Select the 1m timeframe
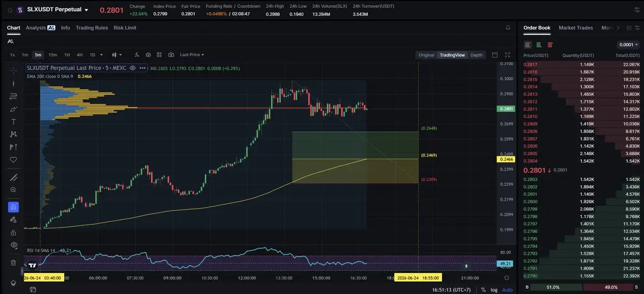Image resolution: width=644 pixels, height=294 pixels. click(x=25, y=55)
